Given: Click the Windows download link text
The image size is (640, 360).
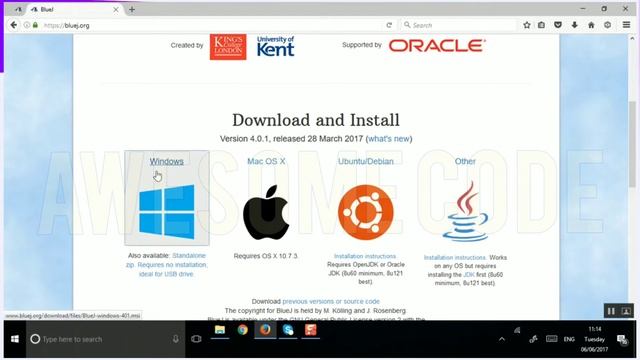Looking at the screenshot, I should pyautogui.click(x=167, y=162).
